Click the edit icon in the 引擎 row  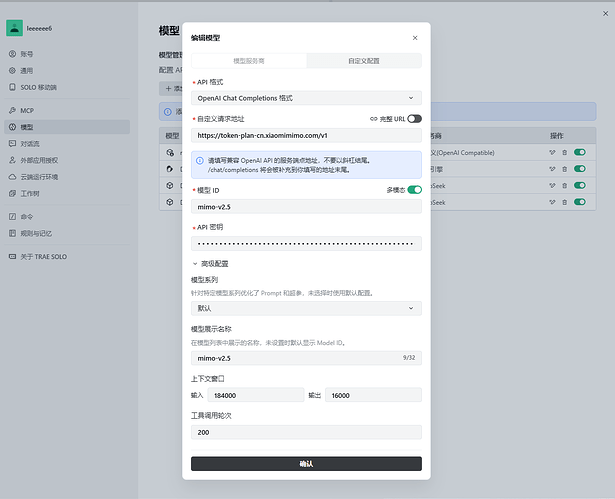(552, 169)
